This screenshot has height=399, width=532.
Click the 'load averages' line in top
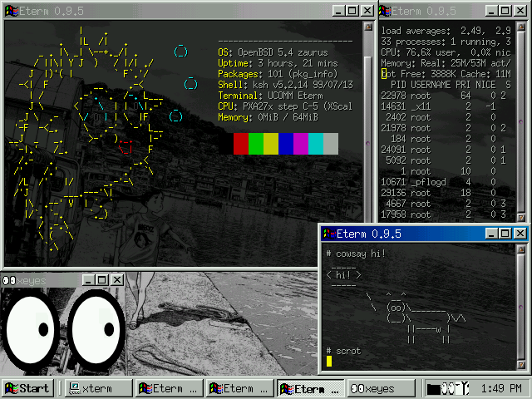tap(446, 31)
